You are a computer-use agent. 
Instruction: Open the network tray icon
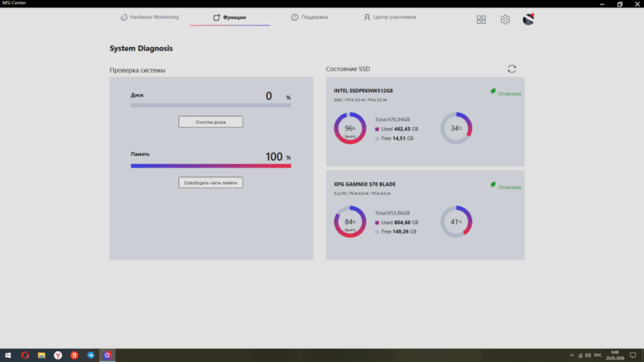tap(580, 355)
